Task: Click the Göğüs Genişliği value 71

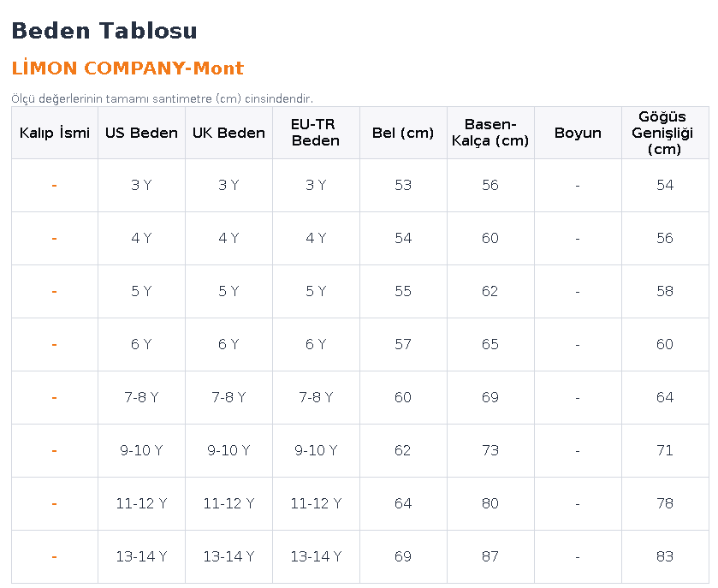Action: [x=665, y=450]
